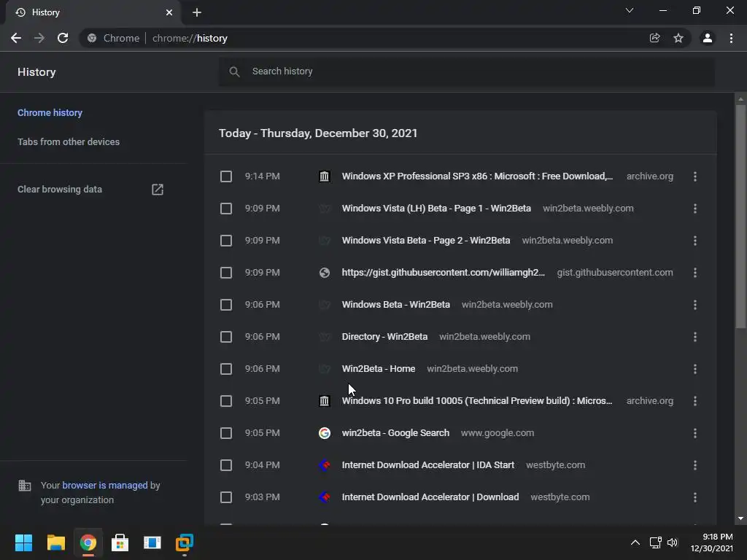Click the favicon of IDA Start entry
Viewport: 747px width, 560px height.
[325, 465]
